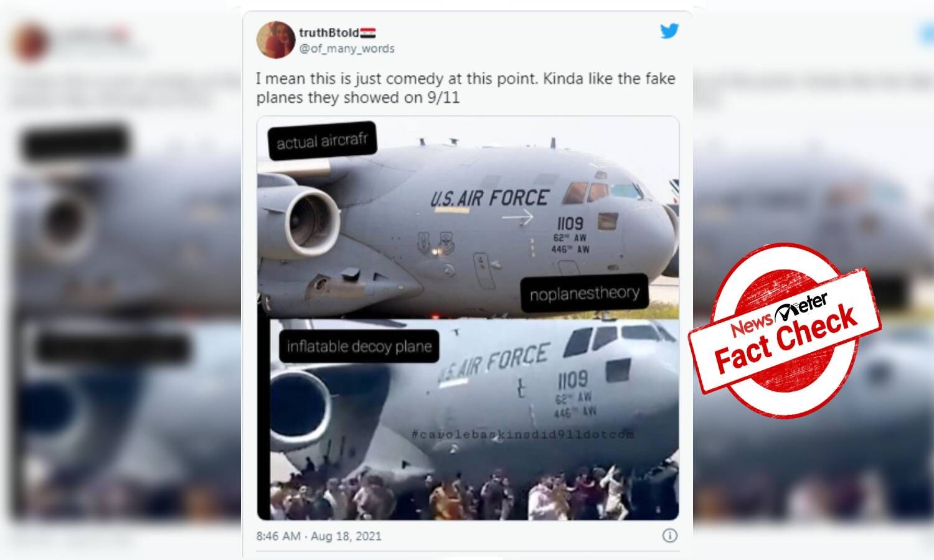Open the top actual aircraft photo
The image size is (934, 560).
coord(468,217)
